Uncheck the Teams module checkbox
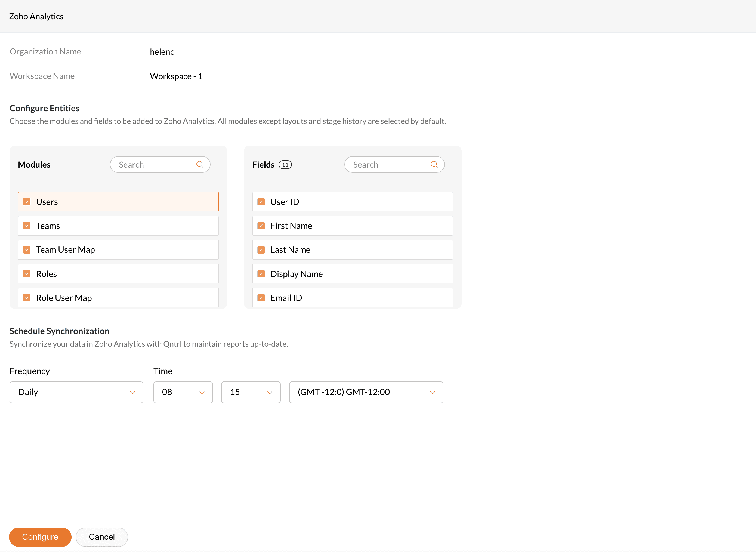 tap(27, 226)
